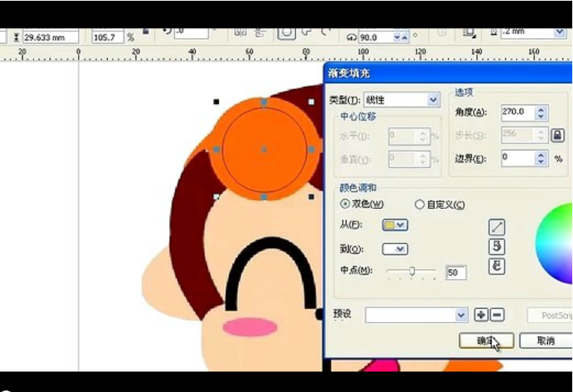Click the 边界 edge pad input field
Viewport: 573px width, 392px height.
pos(519,159)
